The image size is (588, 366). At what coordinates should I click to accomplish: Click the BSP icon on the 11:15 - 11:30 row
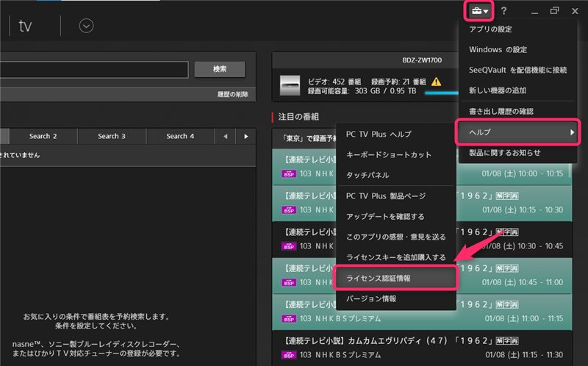(289, 355)
